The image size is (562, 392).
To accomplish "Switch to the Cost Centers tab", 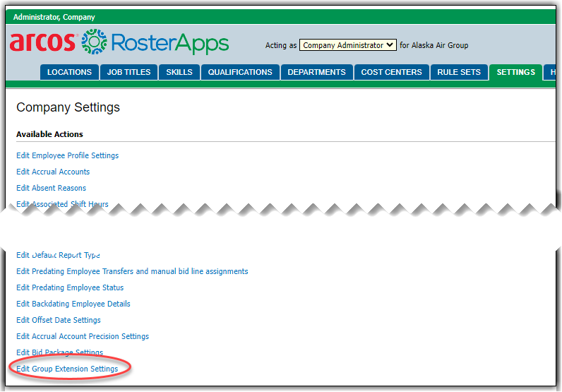I will coord(391,72).
